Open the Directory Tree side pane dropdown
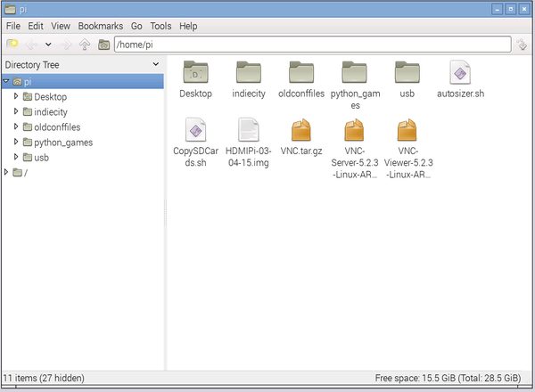 [156, 64]
